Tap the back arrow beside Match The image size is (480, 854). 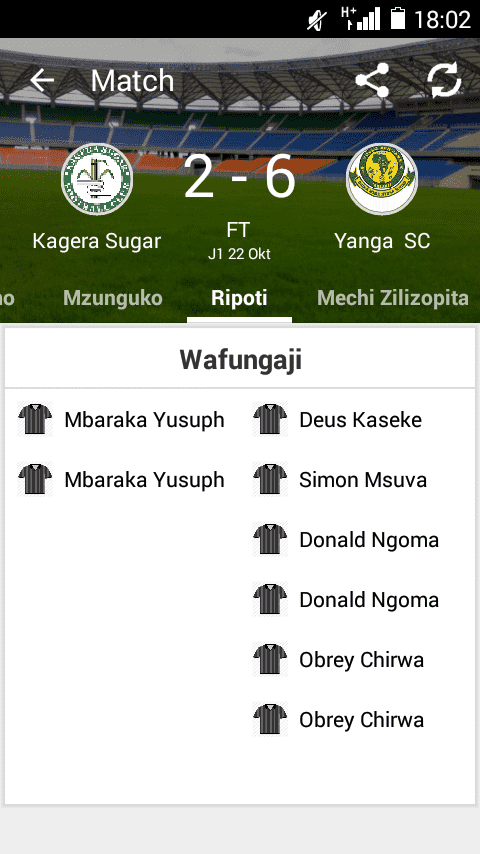42,81
